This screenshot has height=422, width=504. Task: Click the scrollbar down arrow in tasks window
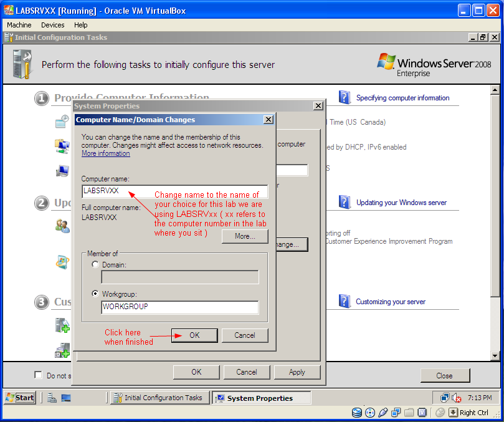[x=495, y=355]
